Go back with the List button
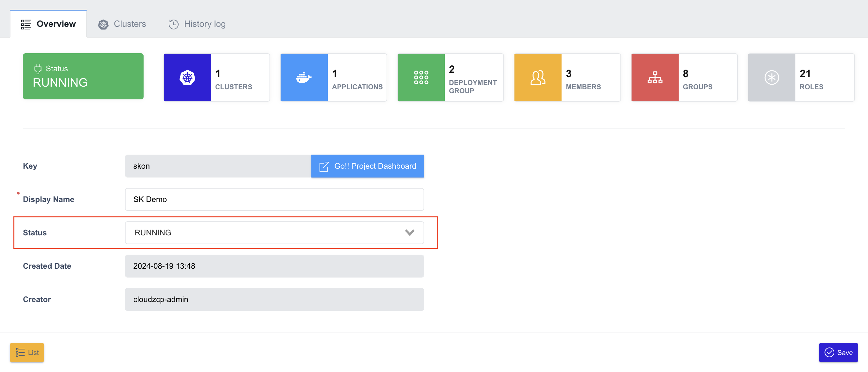Viewport: 868px width, 372px height. 27,352
